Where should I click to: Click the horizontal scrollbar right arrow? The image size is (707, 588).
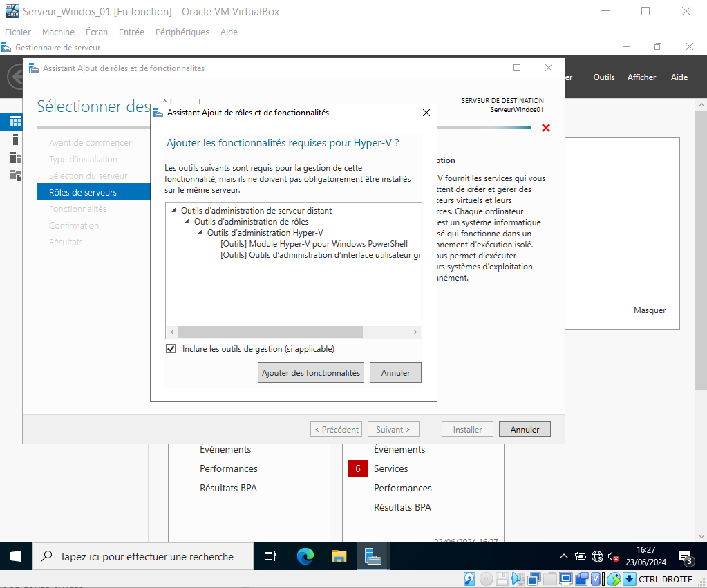click(x=415, y=332)
